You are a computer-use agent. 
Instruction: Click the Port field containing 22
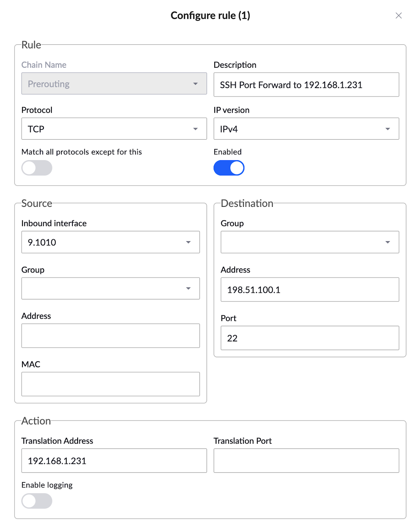point(309,338)
